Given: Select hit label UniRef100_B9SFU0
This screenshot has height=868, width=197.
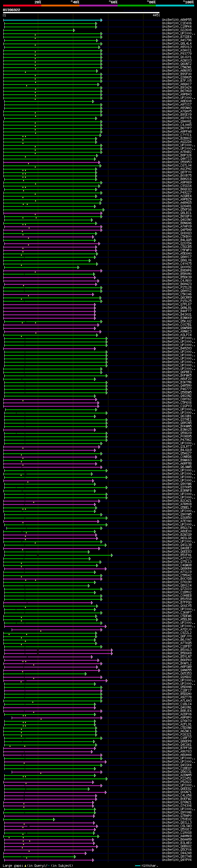Looking at the screenshot, I should [x=177, y=74].
